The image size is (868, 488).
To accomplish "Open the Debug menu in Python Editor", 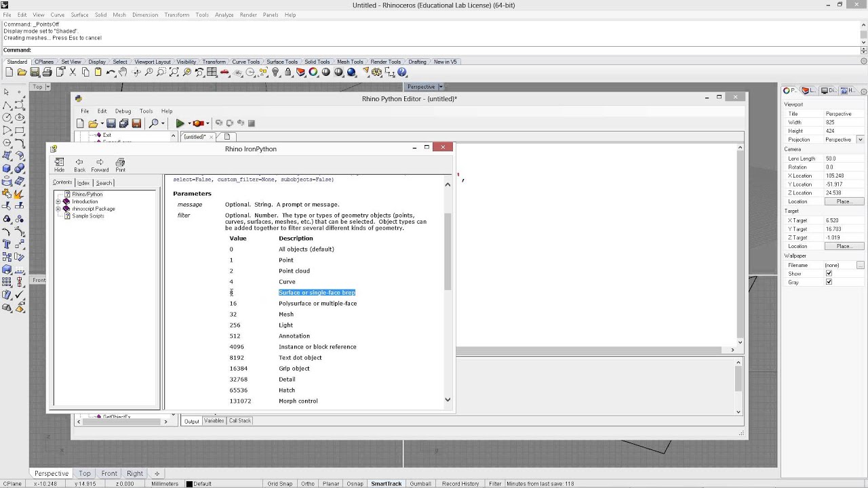I will 123,111.
